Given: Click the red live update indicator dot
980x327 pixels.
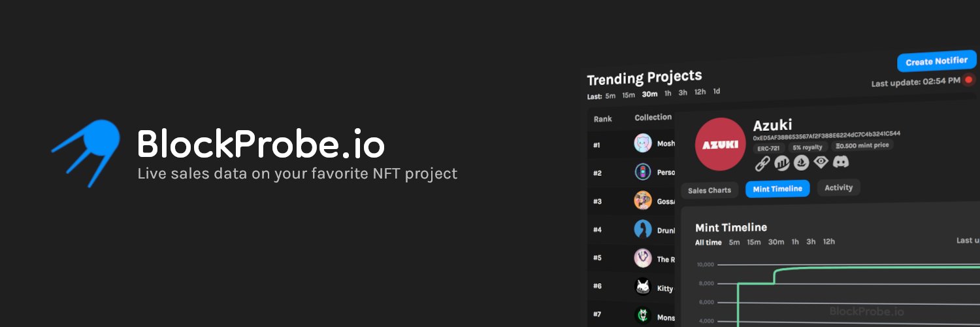Looking at the screenshot, I should (x=969, y=80).
